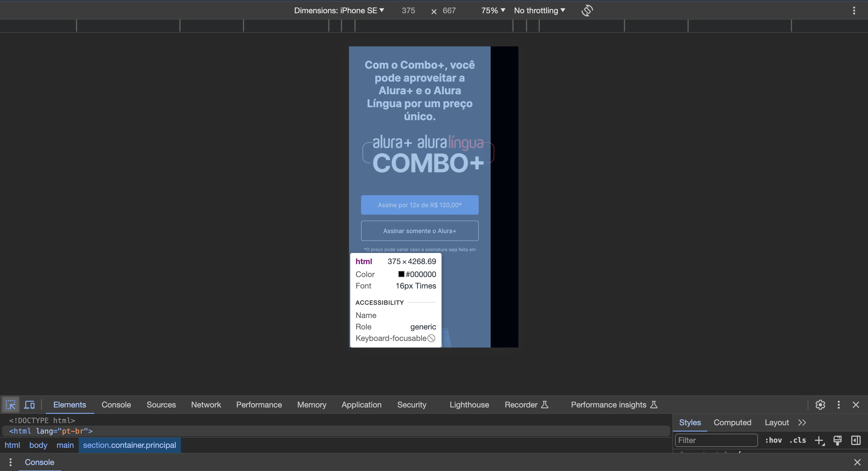This screenshot has width=868, height=471.
Task: Open the Memory tab
Action: (x=312, y=405)
